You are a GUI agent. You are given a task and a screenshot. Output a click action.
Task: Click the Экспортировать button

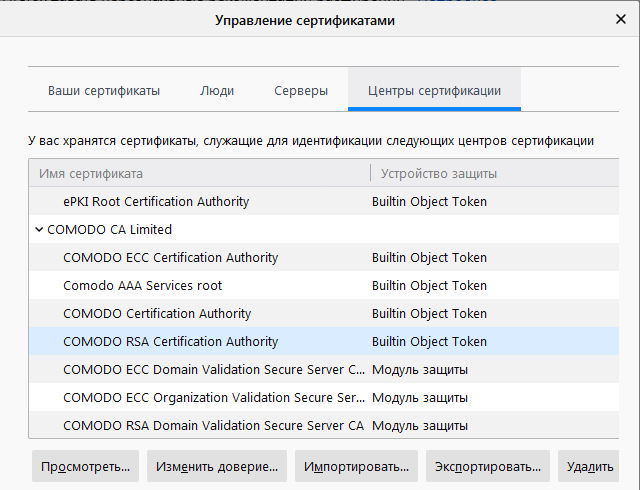tap(488, 466)
